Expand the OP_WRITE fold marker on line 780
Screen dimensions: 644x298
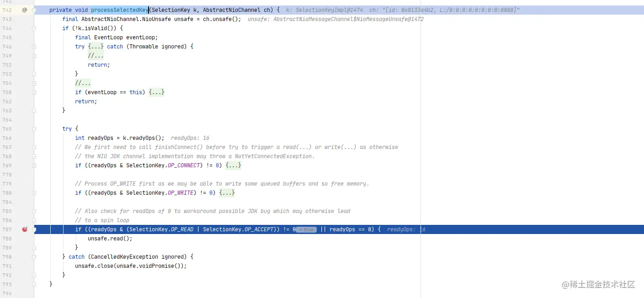click(34, 193)
